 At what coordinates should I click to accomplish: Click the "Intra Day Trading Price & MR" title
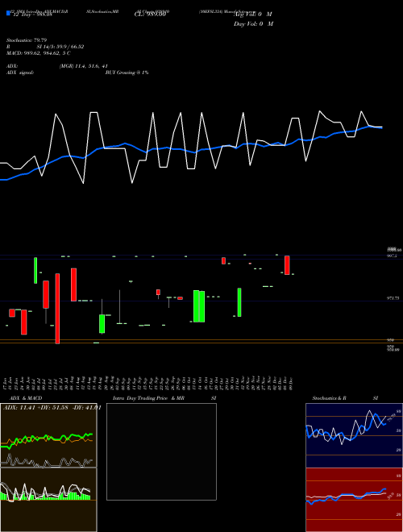click(148, 398)
